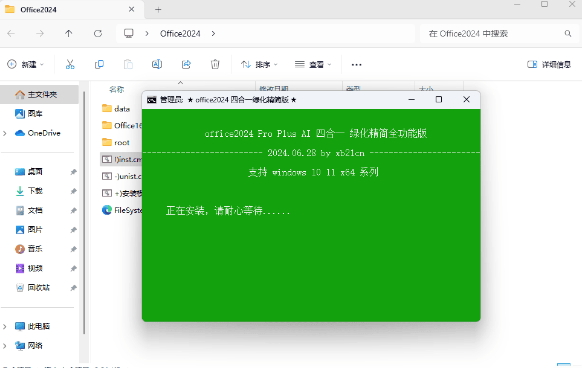This screenshot has width=582, height=368.
Task: Click the pin icon beside 视频
Action: click(73, 268)
